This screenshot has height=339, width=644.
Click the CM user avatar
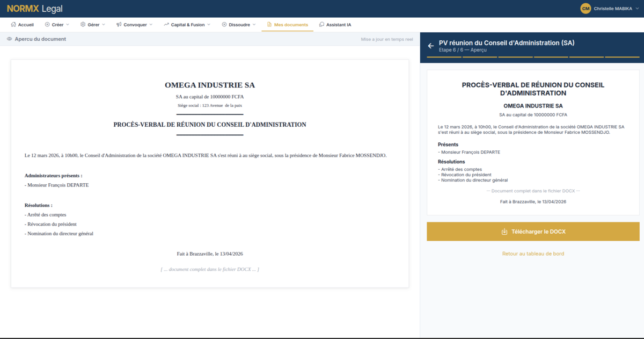586,9
